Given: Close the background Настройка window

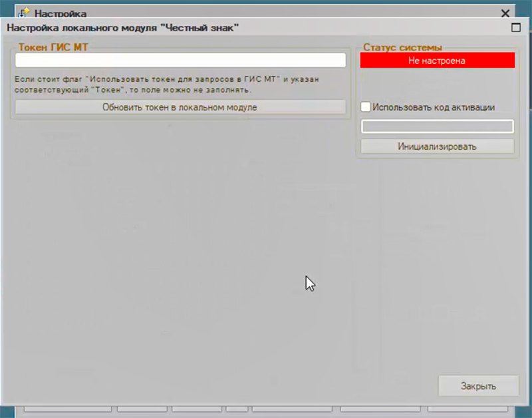Looking at the screenshot, I should point(505,13).
